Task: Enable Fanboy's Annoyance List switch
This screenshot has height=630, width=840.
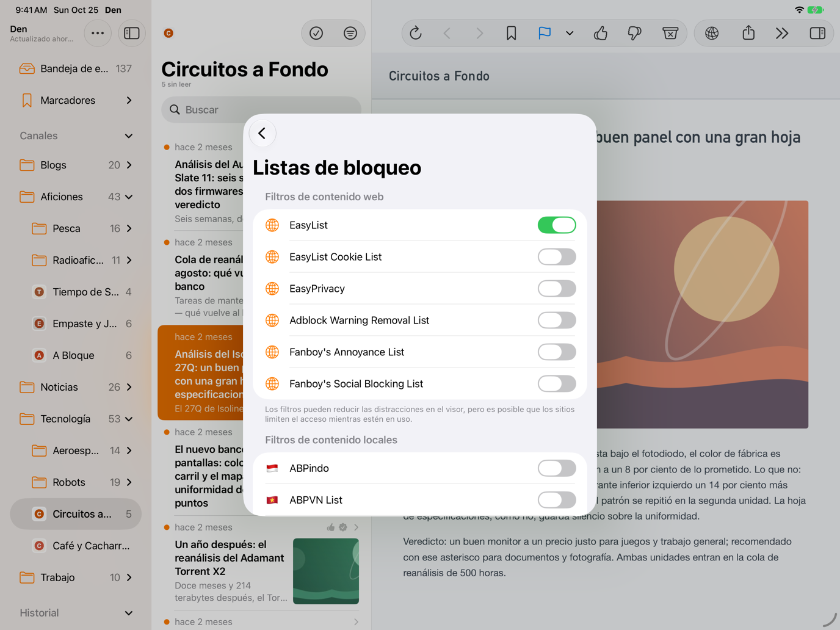Action: (557, 352)
